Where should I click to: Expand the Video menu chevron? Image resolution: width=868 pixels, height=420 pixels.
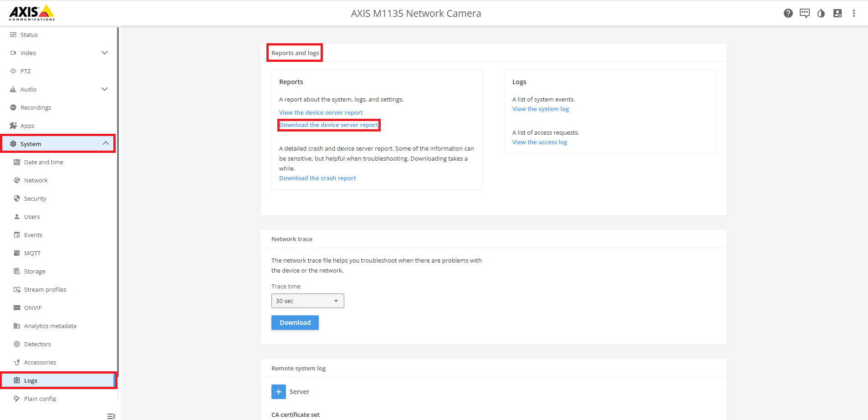click(x=104, y=53)
